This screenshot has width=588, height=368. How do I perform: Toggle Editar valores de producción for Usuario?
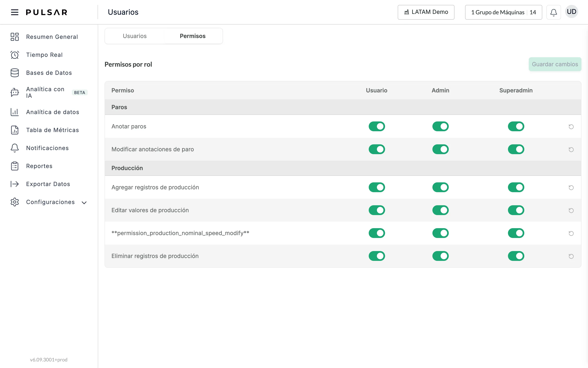[377, 210]
